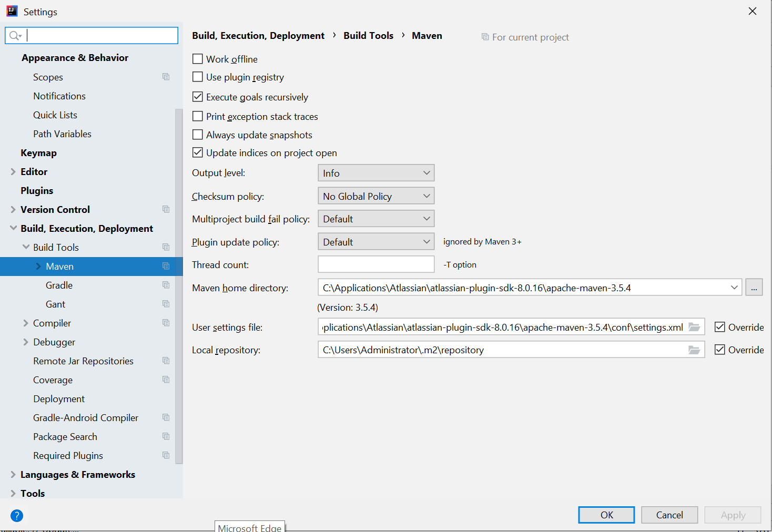Click the Thread count input field
This screenshot has width=772, height=532.
[376, 264]
